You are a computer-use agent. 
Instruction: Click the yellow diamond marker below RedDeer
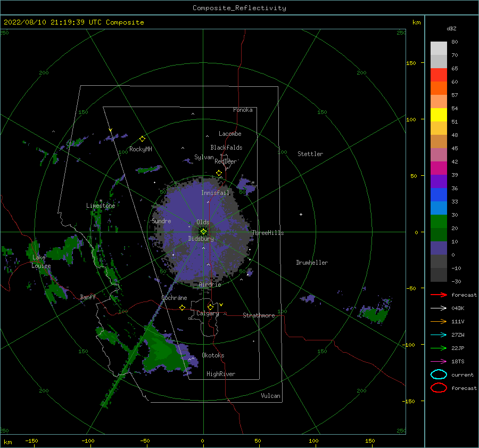tap(219, 173)
